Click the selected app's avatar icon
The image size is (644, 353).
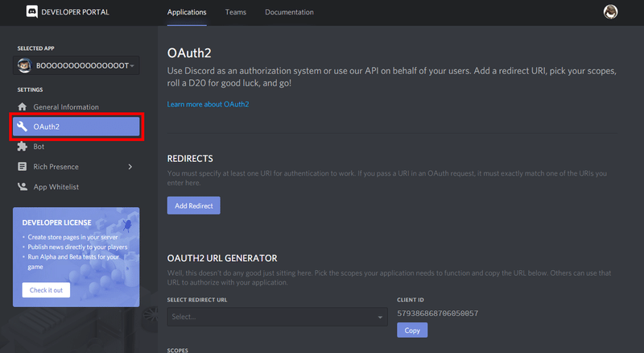25,65
